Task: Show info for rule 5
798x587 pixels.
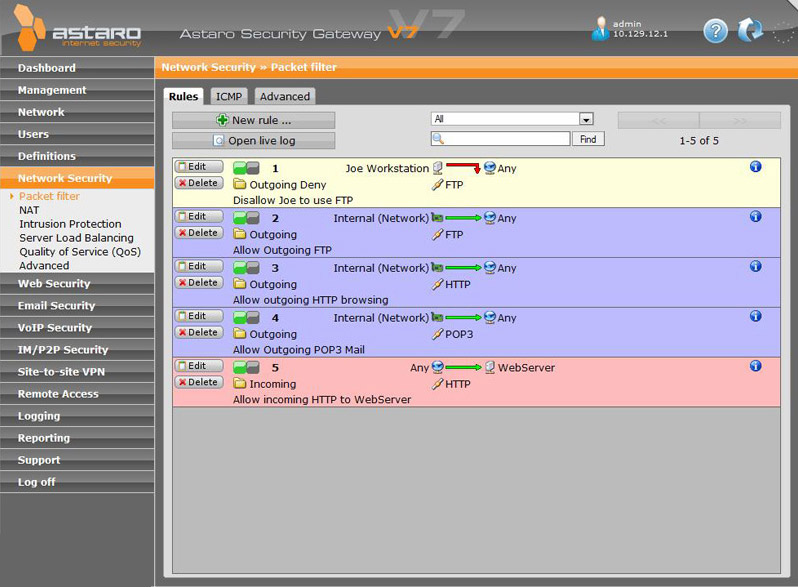Action: click(756, 366)
